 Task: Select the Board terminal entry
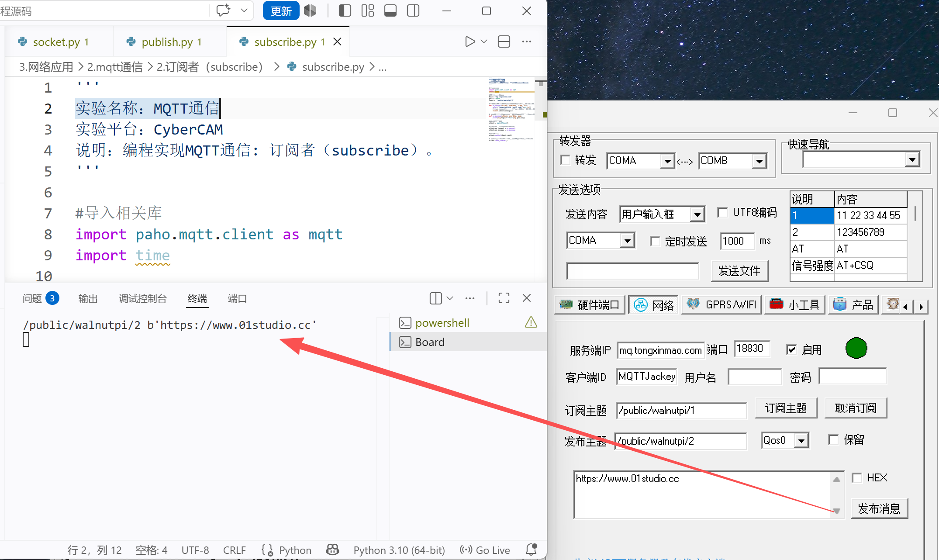pyautogui.click(x=467, y=342)
